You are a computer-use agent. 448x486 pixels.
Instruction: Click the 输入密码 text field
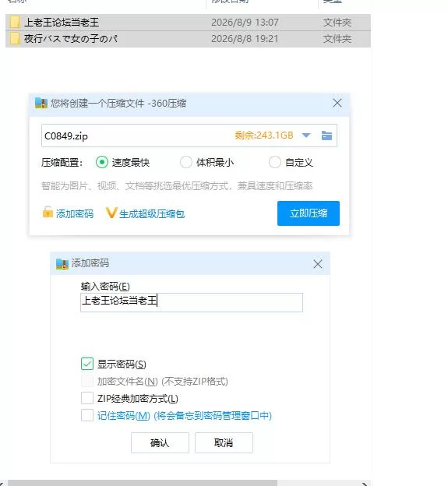[x=192, y=302]
